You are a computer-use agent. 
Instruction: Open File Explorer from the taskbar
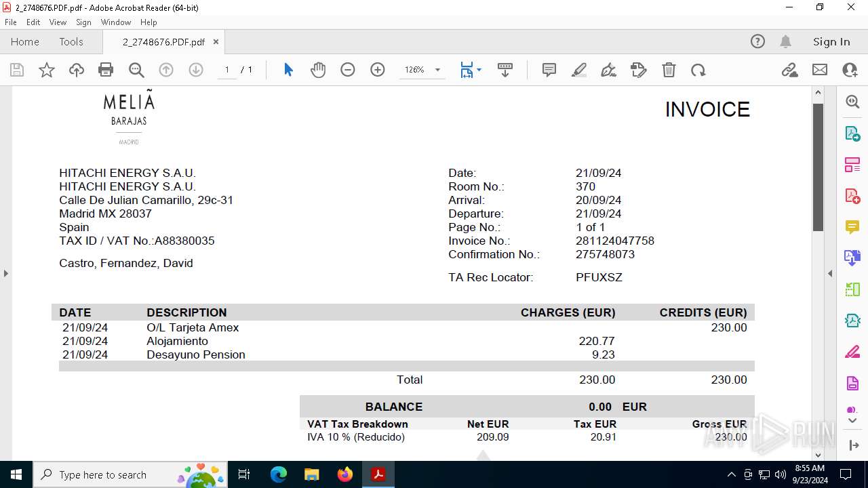311,474
